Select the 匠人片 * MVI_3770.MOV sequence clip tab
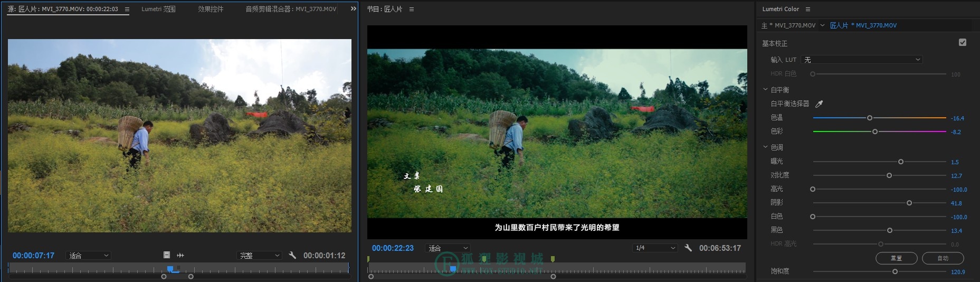980x282 pixels. point(863,25)
